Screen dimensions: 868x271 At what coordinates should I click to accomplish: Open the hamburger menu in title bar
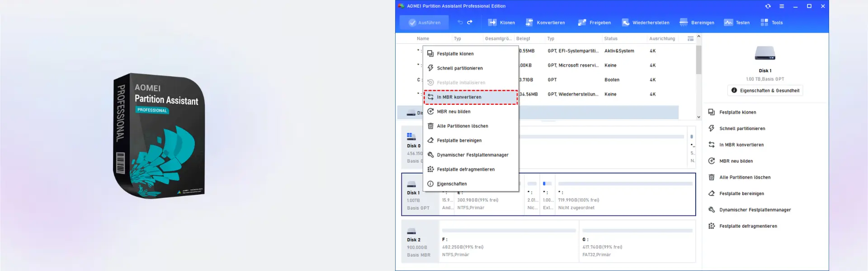coord(782,6)
